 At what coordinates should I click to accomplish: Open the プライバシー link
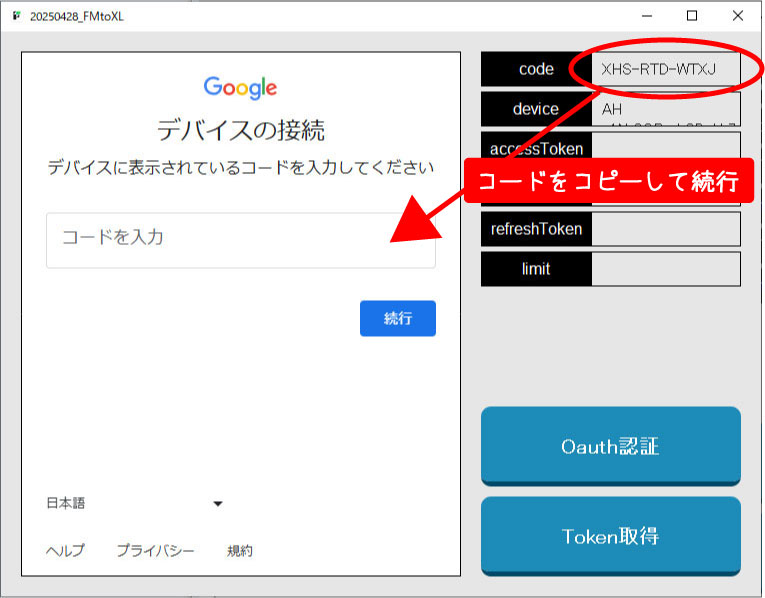155,551
